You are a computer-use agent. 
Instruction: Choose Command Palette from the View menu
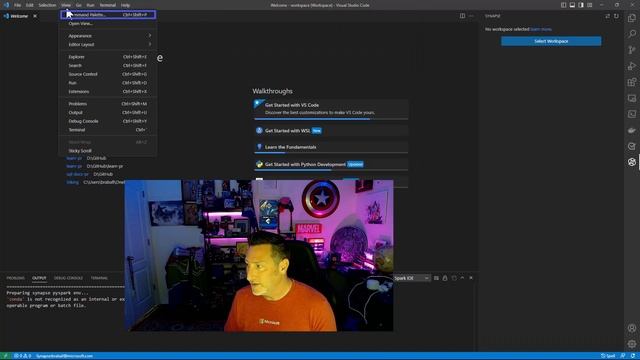coord(108,15)
